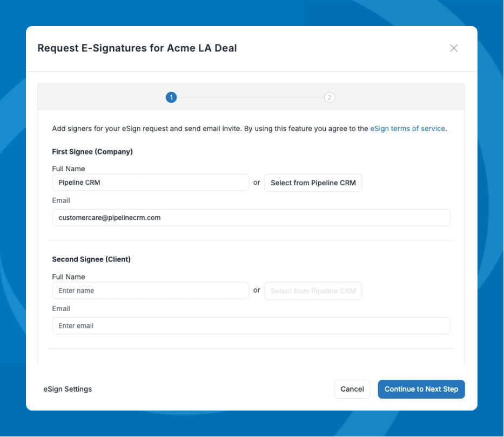Close the Request E-Signatures dialog
The height and width of the screenshot is (437, 504).
pyautogui.click(x=454, y=48)
